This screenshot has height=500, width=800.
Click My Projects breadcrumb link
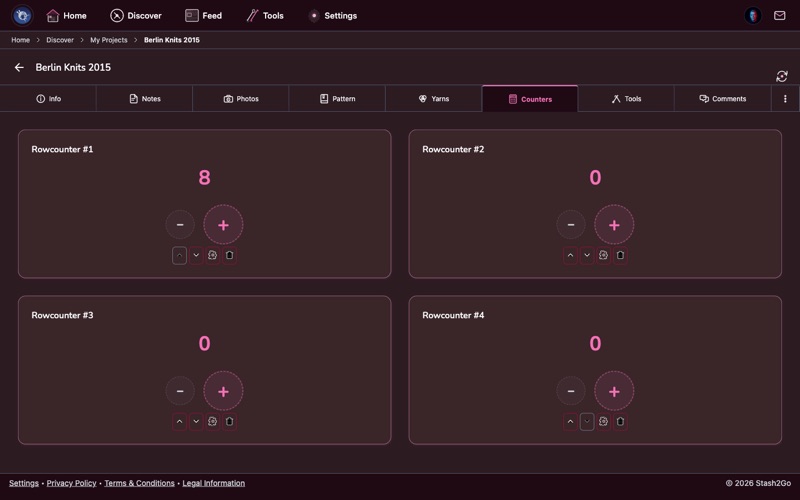(x=109, y=40)
